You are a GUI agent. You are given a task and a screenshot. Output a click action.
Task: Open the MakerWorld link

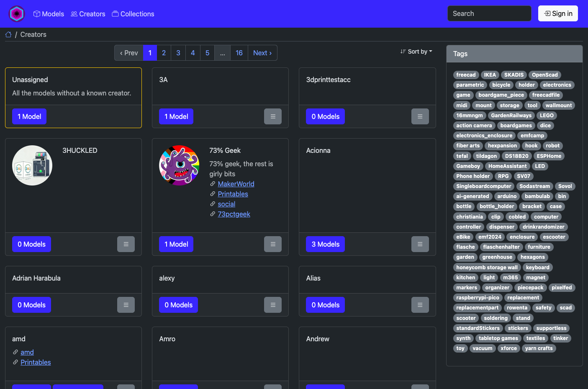click(236, 184)
